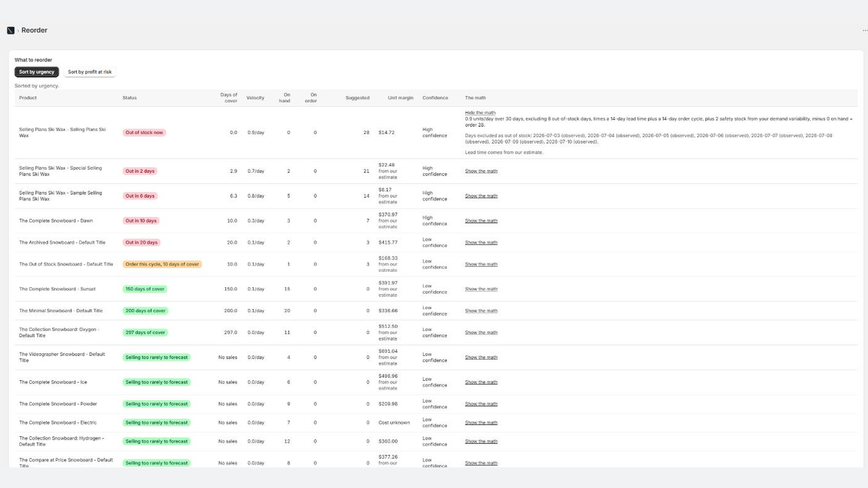Click the Suggested column header
This screenshot has height=488, width=868.
click(358, 98)
